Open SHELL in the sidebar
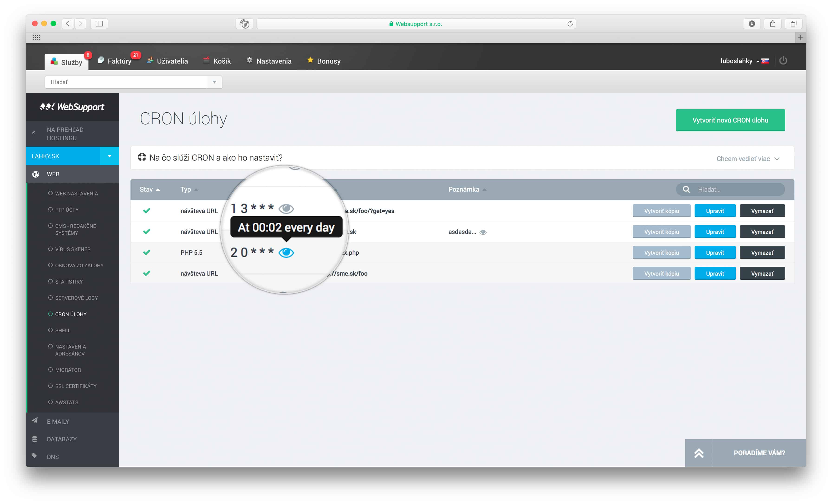 click(x=63, y=330)
